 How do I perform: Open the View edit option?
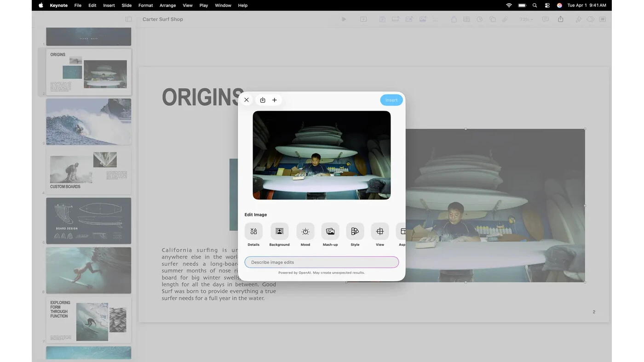tap(380, 235)
